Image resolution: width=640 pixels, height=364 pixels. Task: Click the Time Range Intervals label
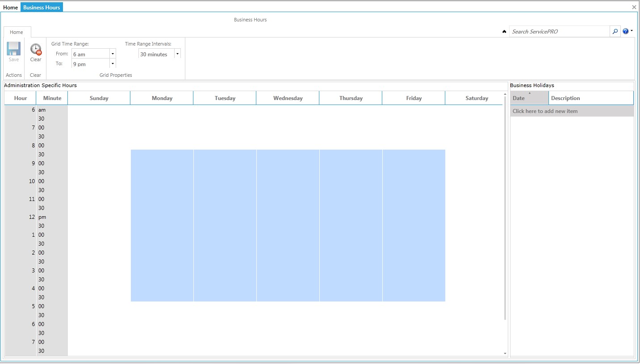point(148,44)
